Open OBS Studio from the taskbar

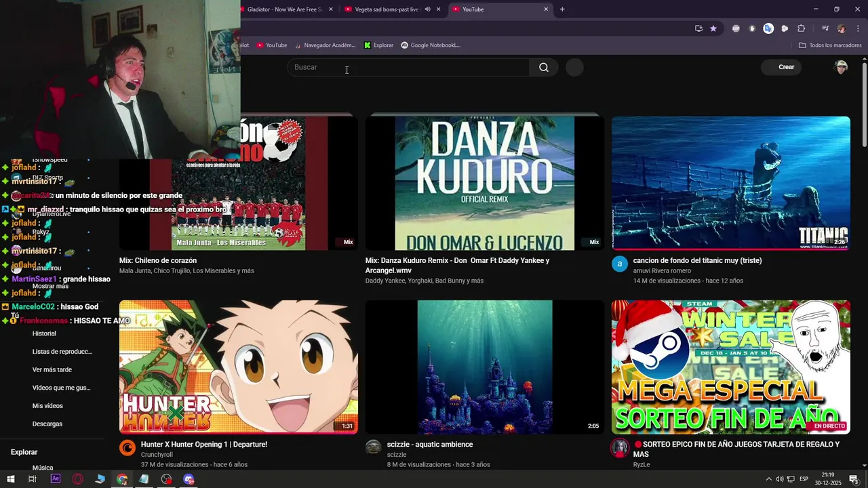pyautogui.click(x=166, y=479)
